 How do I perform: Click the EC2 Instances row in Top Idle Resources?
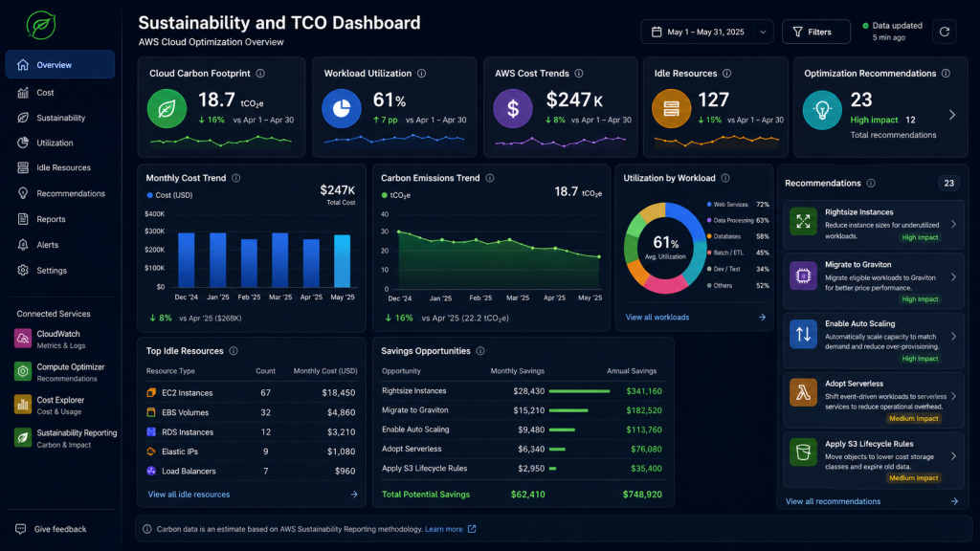click(252, 393)
